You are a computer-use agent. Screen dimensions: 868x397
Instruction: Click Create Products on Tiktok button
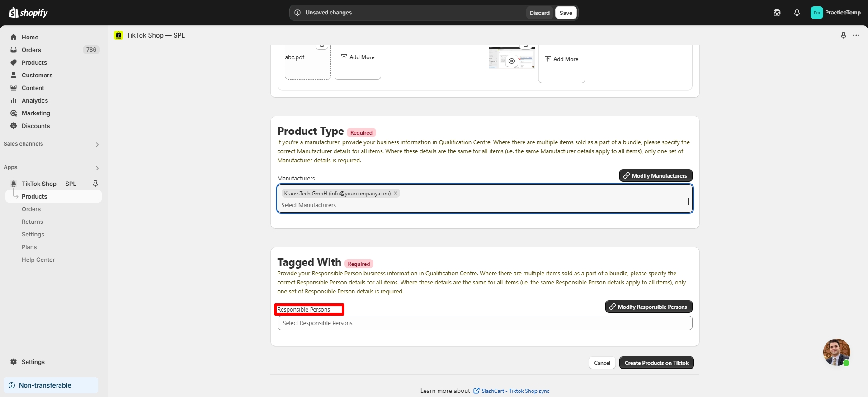[x=656, y=363]
